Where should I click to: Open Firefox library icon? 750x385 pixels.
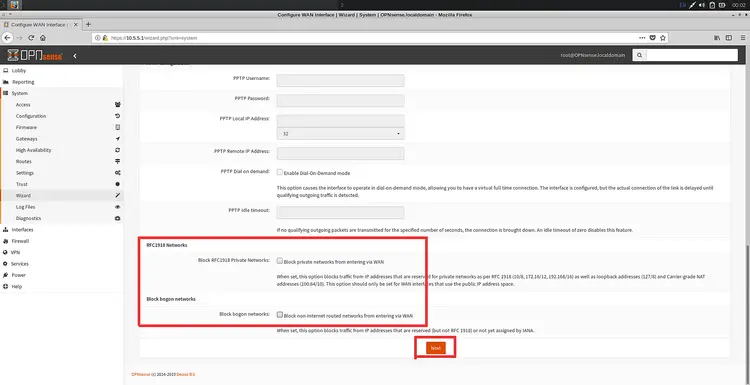pyautogui.click(x=717, y=38)
